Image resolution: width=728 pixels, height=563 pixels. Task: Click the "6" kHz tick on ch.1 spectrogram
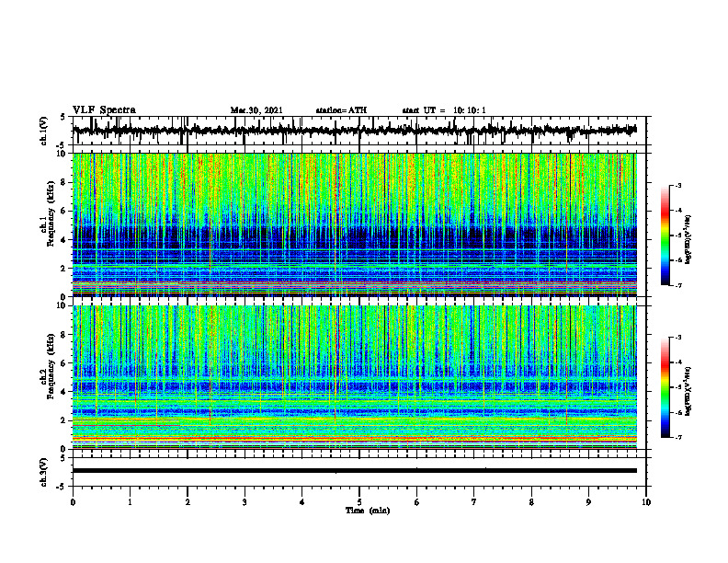64,211
